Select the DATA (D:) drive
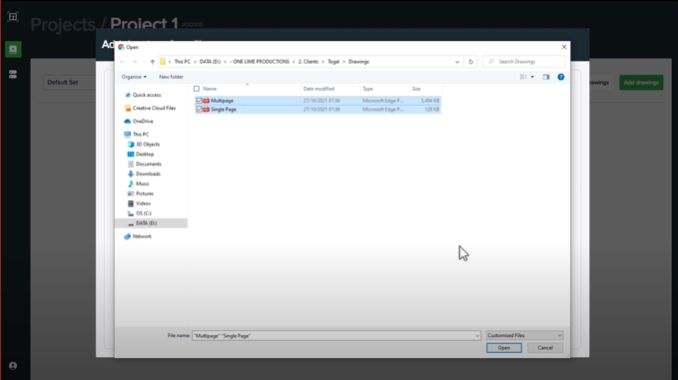 pyautogui.click(x=146, y=224)
